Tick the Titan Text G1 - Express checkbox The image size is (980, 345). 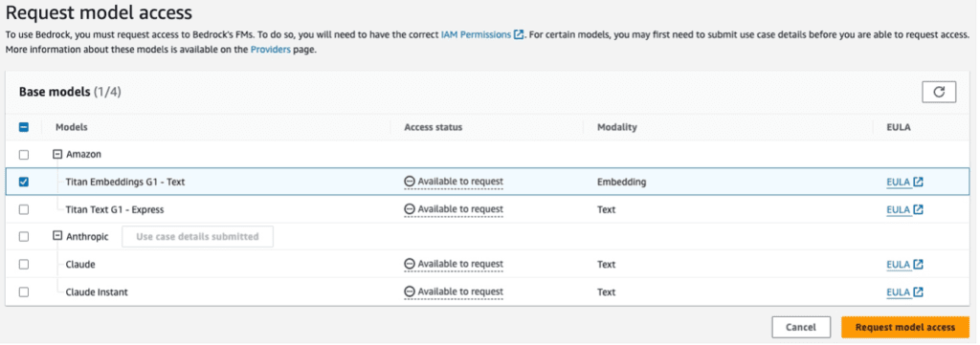[x=24, y=209]
